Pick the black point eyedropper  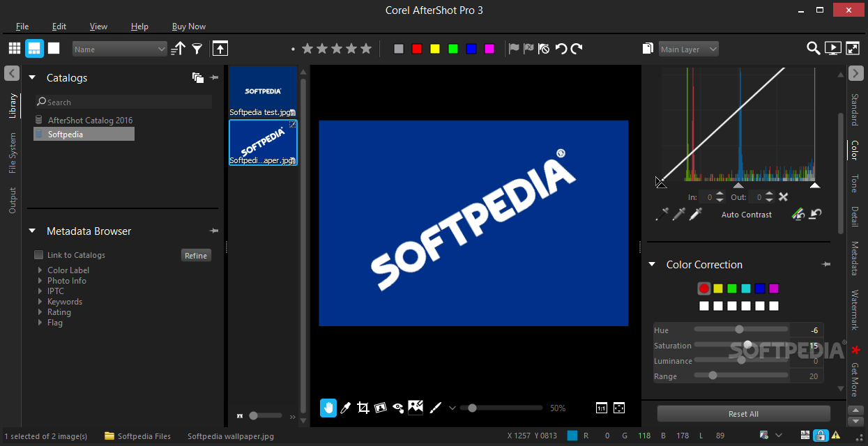tap(662, 215)
